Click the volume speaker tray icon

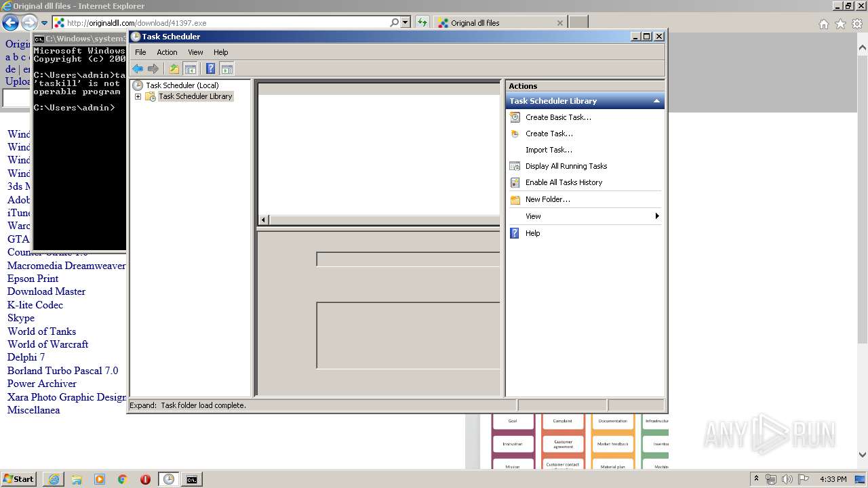coord(787,479)
